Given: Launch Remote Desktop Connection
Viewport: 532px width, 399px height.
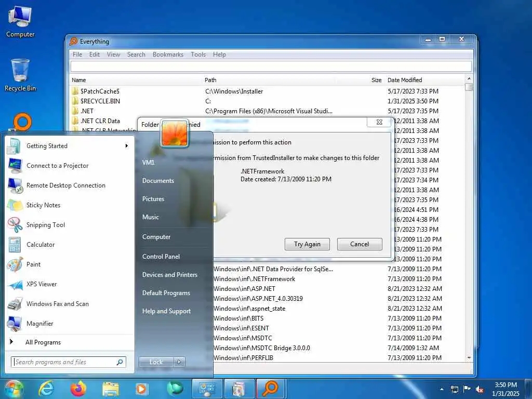Looking at the screenshot, I should [x=69, y=185].
